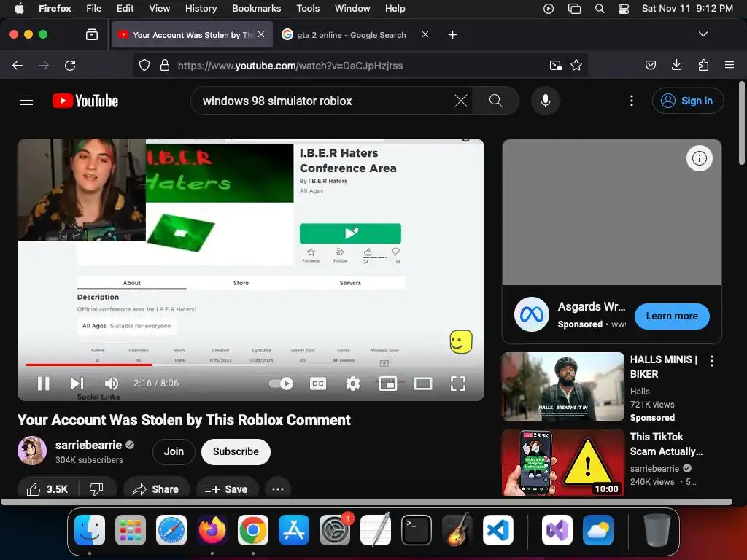
Task: Open Firefox extensions panel
Action: 703,65
